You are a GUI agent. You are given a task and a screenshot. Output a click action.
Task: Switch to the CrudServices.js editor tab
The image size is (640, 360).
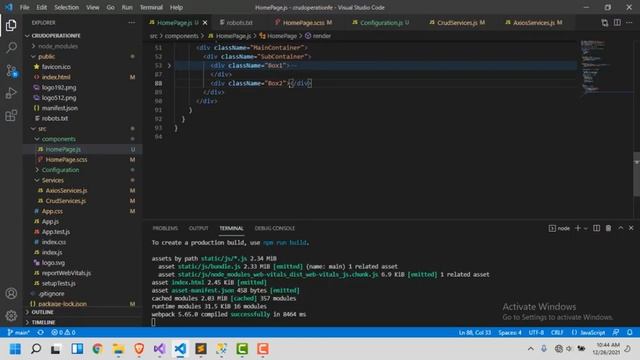click(x=457, y=23)
